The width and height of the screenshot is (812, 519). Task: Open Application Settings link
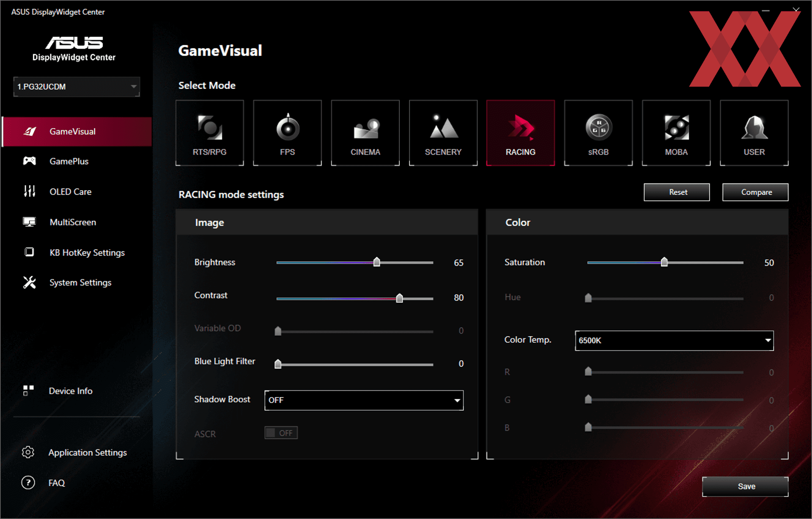pos(88,452)
